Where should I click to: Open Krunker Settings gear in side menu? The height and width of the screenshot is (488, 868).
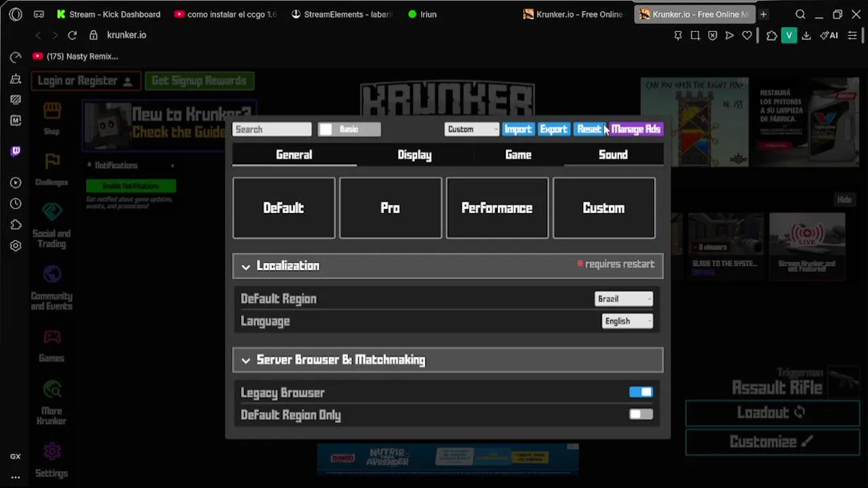pos(52,460)
